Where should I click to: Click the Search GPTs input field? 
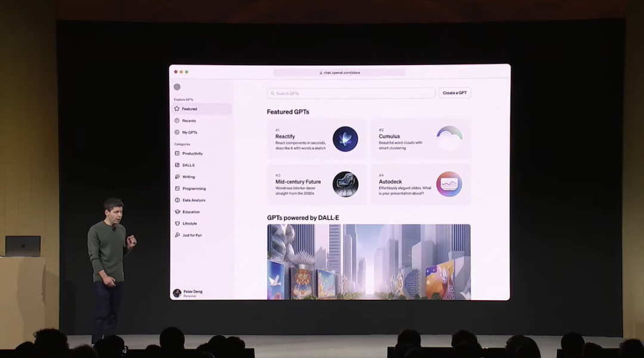[351, 93]
